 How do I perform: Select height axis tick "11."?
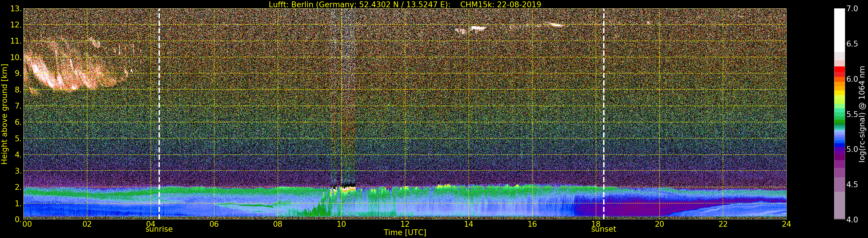[x=16, y=41]
